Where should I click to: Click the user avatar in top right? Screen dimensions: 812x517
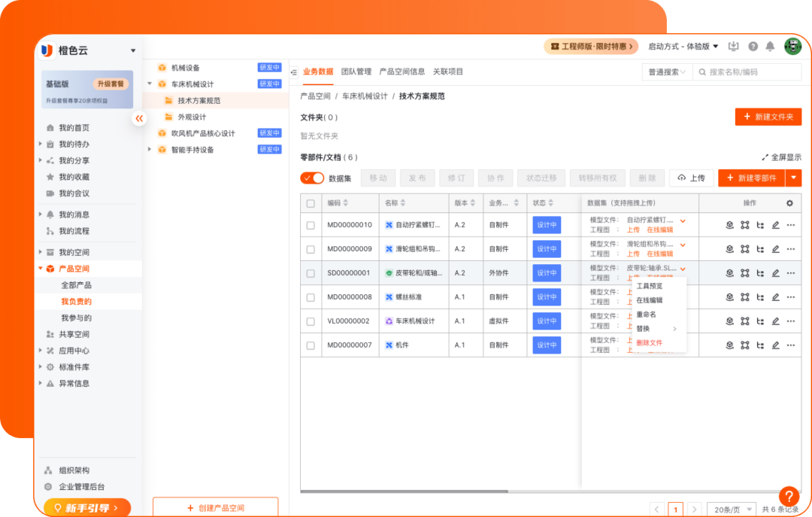point(792,47)
